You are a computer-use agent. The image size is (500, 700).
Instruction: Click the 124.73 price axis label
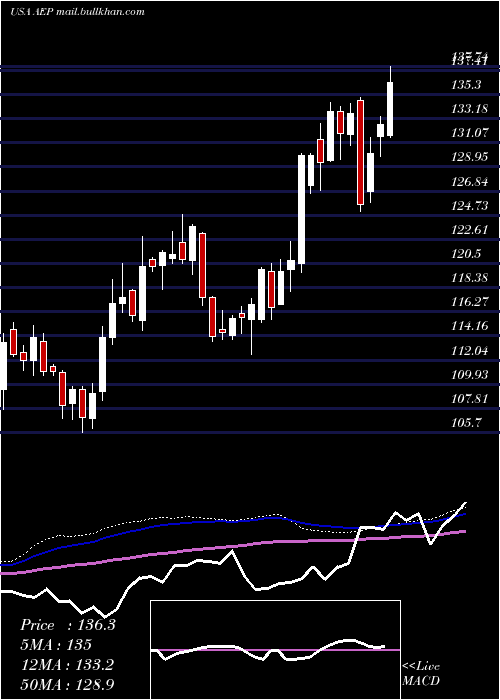point(470,205)
